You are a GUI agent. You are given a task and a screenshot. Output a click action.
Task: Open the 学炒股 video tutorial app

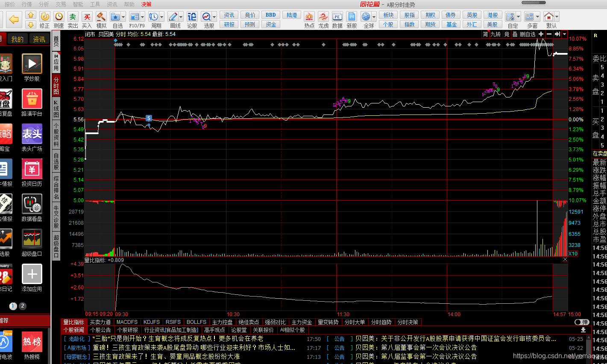[x=32, y=64]
